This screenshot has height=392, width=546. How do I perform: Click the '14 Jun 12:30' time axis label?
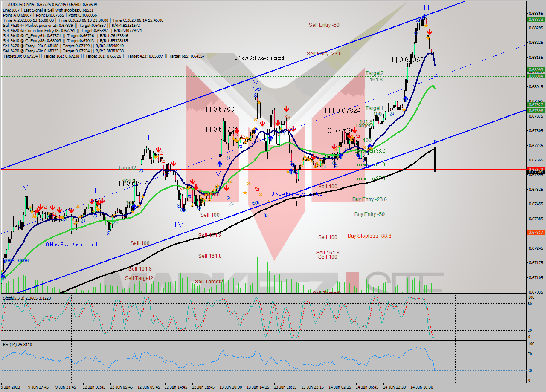(x=395, y=387)
